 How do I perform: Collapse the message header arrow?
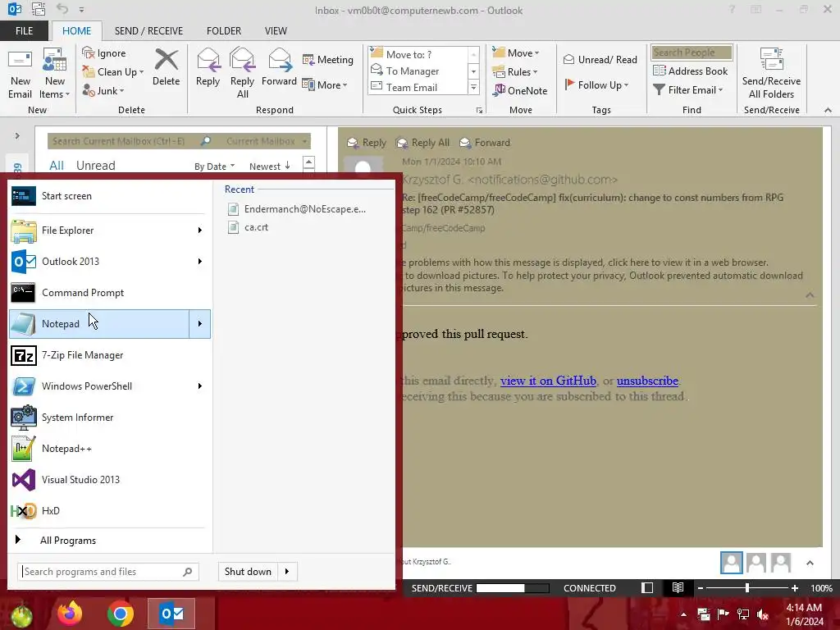[810, 295]
